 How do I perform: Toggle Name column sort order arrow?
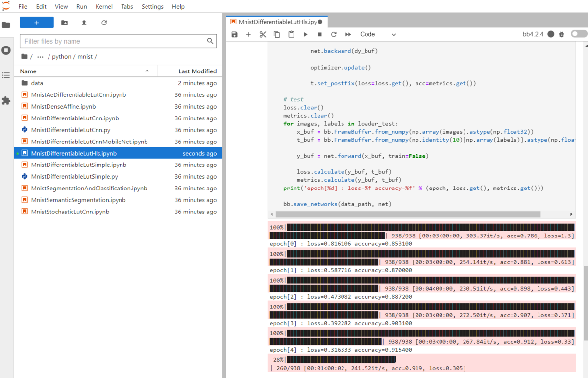point(147,71)
